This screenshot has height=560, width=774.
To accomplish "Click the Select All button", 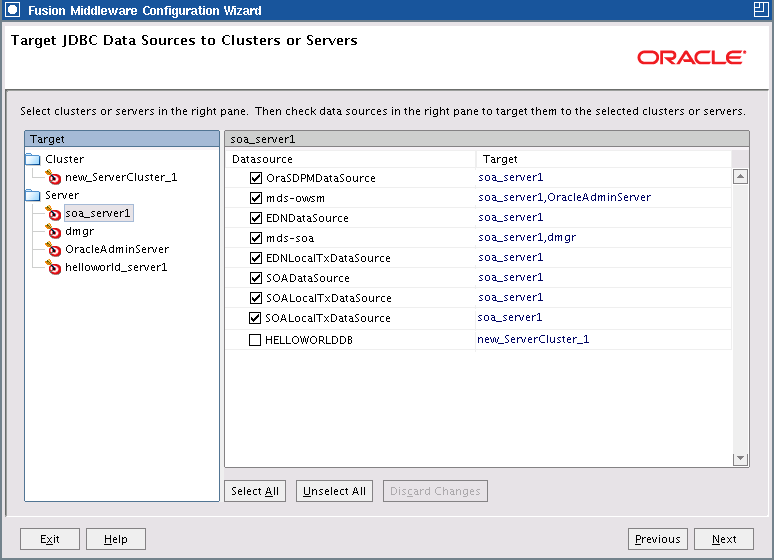I will tap(255, 491).
